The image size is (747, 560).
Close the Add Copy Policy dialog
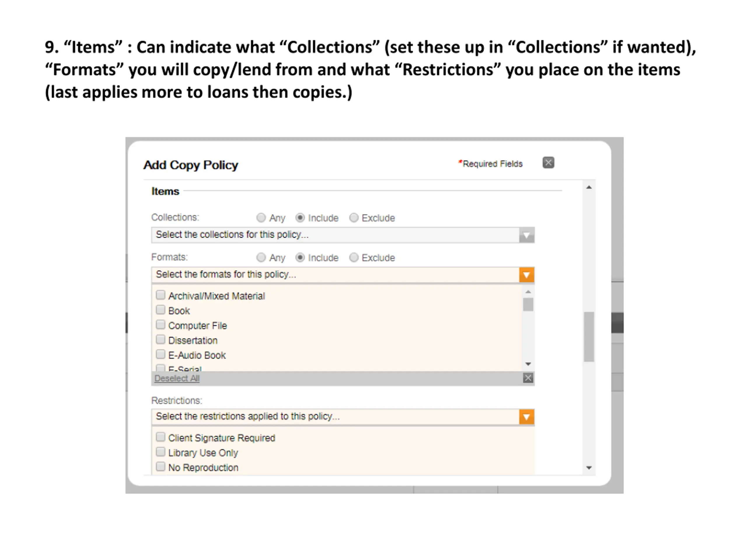pos(548,163)
